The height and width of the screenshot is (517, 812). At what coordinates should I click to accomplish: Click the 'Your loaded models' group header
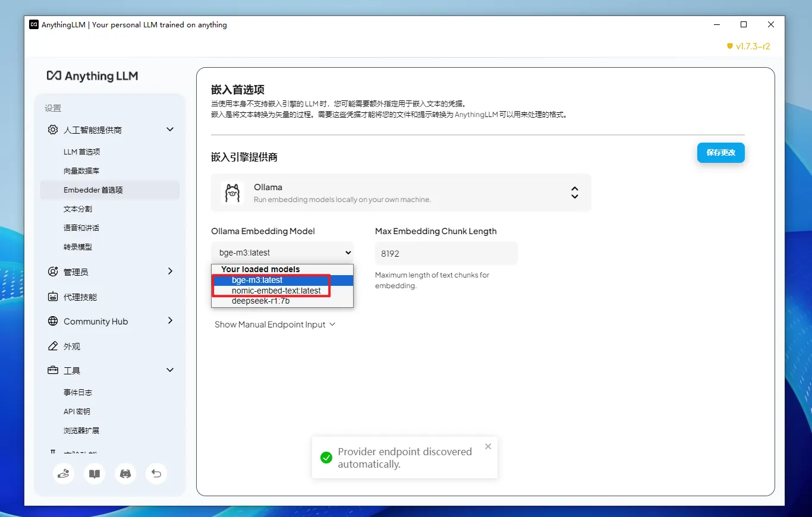[x=260, y=269]
